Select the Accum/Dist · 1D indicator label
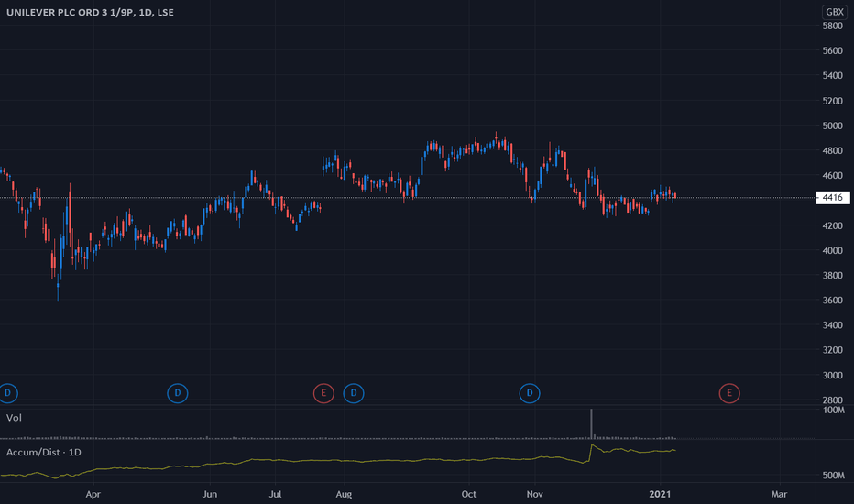The width and height of the screenshot is (854, 504). [44, 453]
